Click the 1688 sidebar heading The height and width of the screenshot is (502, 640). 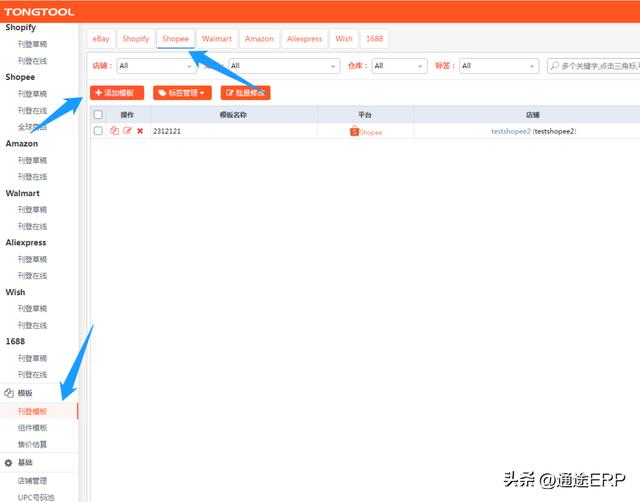15,342
